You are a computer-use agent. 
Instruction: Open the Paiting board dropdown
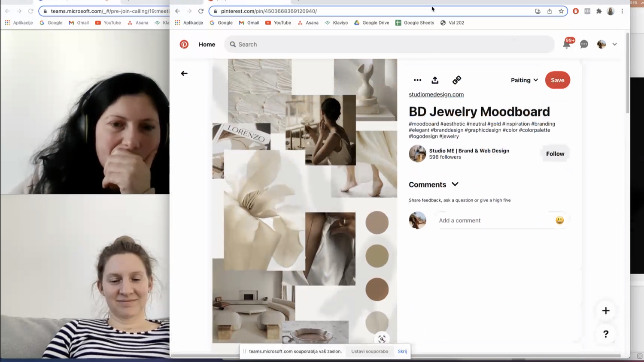coord(524,80)
